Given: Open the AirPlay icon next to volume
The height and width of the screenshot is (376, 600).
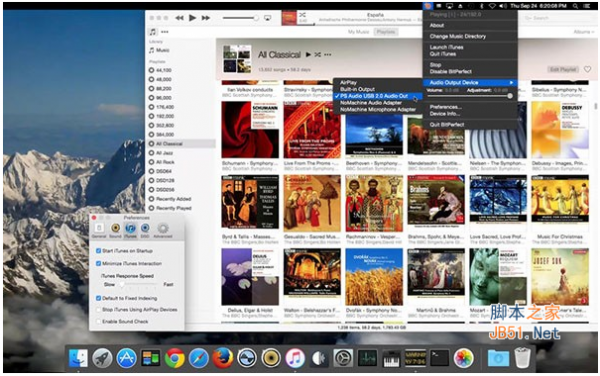Looking at the screenshot, I should pyautogui.click(x=268, y=18).
